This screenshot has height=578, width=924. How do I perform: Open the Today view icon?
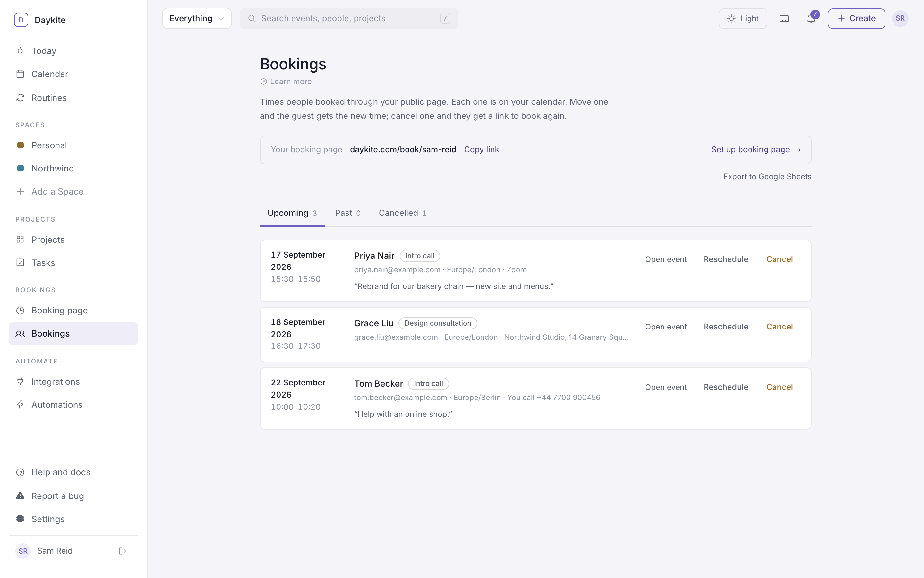[x=20, y=50]
